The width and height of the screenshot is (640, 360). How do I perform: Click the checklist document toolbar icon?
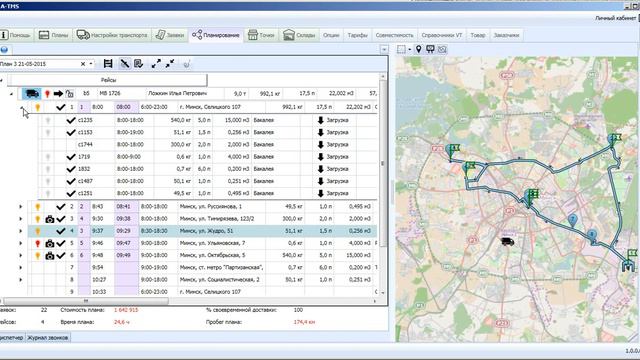(x=139, y=64)
